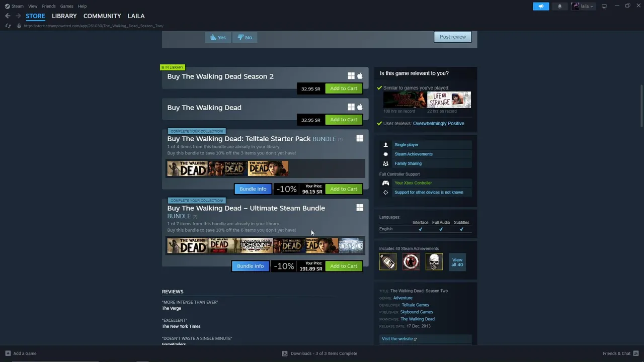Add Telltale Starter Pack bundle to cart
The height and width of the screenshot is (362, 644).
tap(344, 189)
